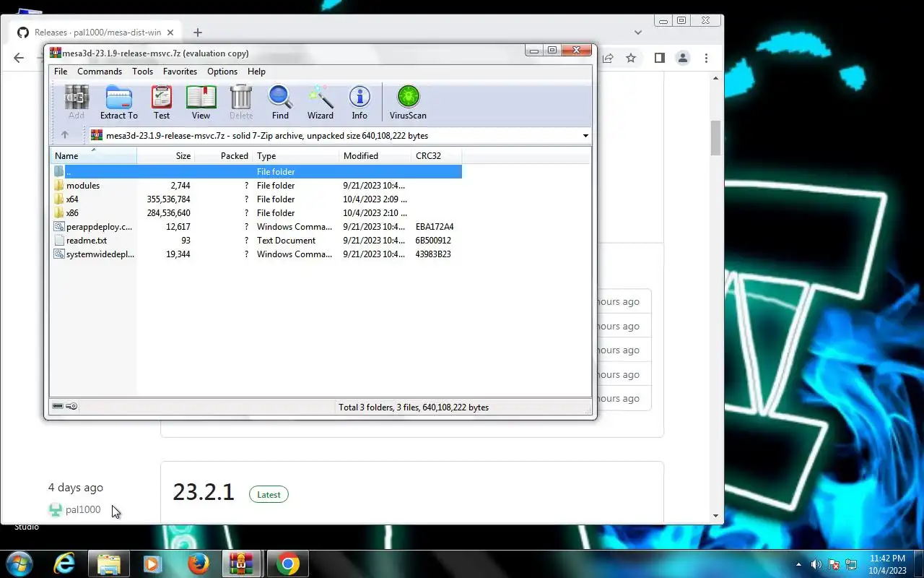
Task: Click the Latest release badge
Action: 269,494
